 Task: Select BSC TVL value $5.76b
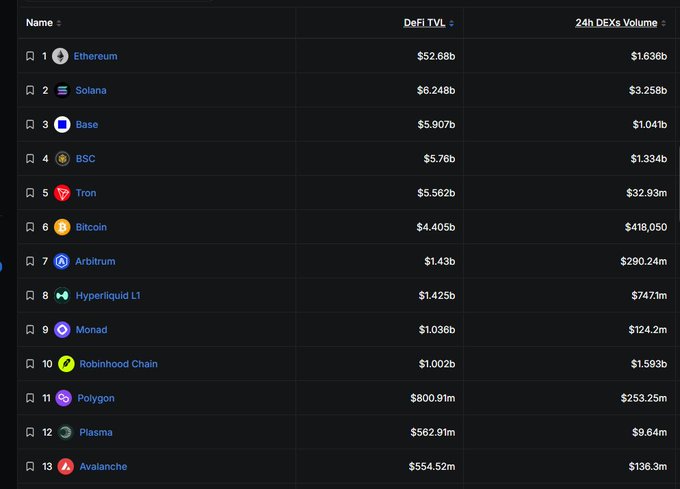coord(439,159)
